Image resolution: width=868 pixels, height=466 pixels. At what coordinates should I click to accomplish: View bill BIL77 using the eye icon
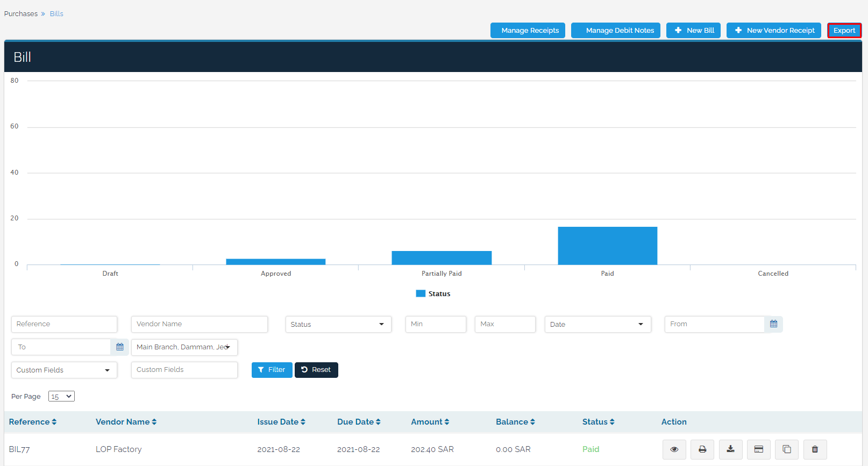pyautogui.click(x=674, y=449)
